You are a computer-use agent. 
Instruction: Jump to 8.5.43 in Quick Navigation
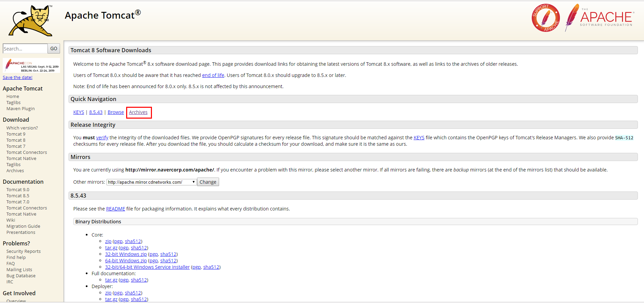tap(96, 112)
